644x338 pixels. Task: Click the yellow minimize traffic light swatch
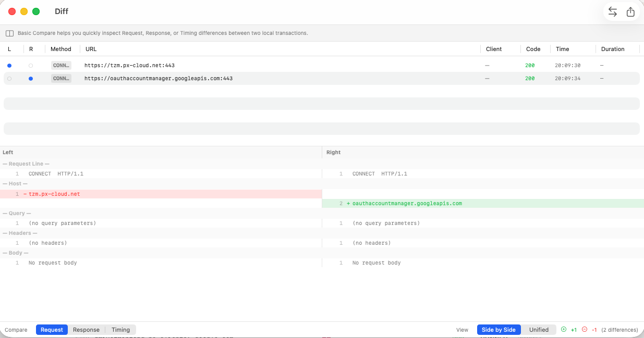click(x=23, y=11)
